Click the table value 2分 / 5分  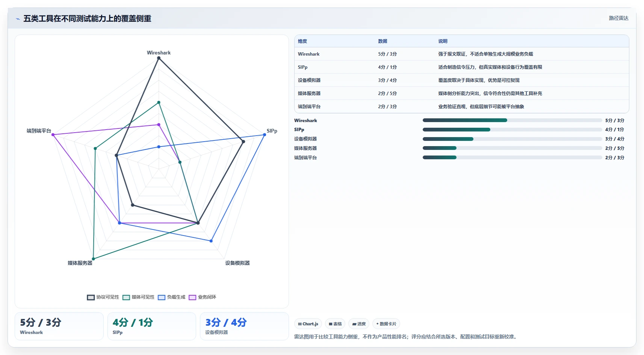pyautogui.click(x=387, y=94)
